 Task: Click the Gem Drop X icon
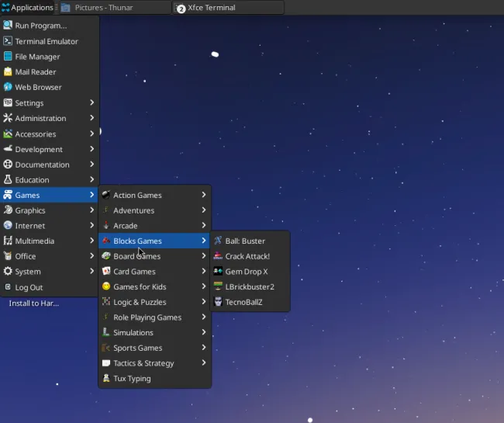pos(218,272)
